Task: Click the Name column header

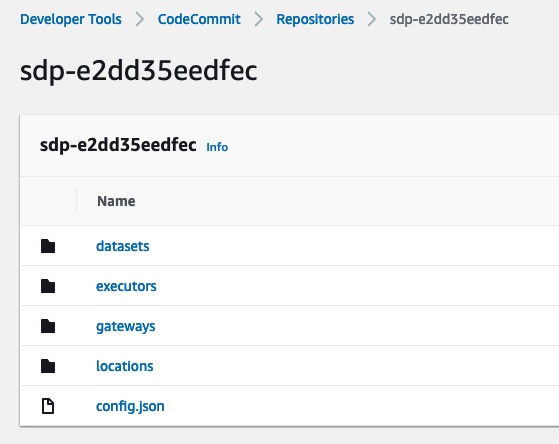Action: coord(116,201)
